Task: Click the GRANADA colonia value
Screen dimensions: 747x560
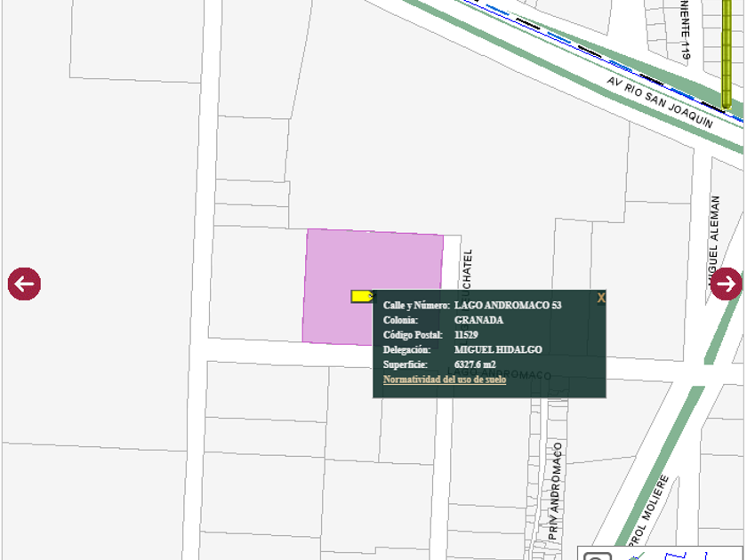Action: [478, 320]
